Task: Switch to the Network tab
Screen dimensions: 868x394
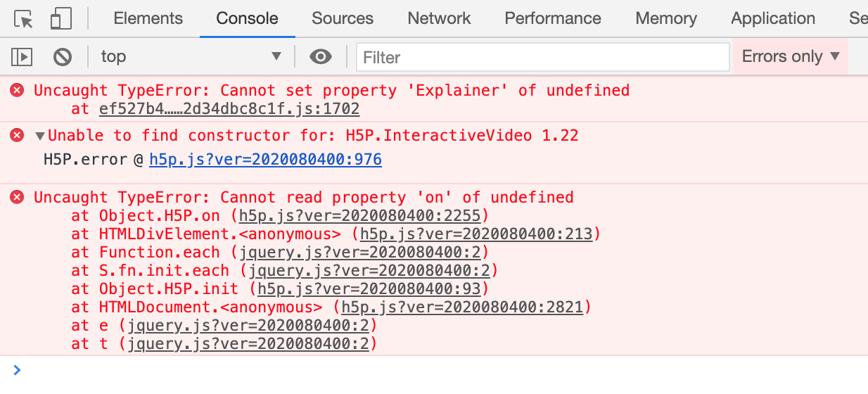Action: tap(439, 18)
